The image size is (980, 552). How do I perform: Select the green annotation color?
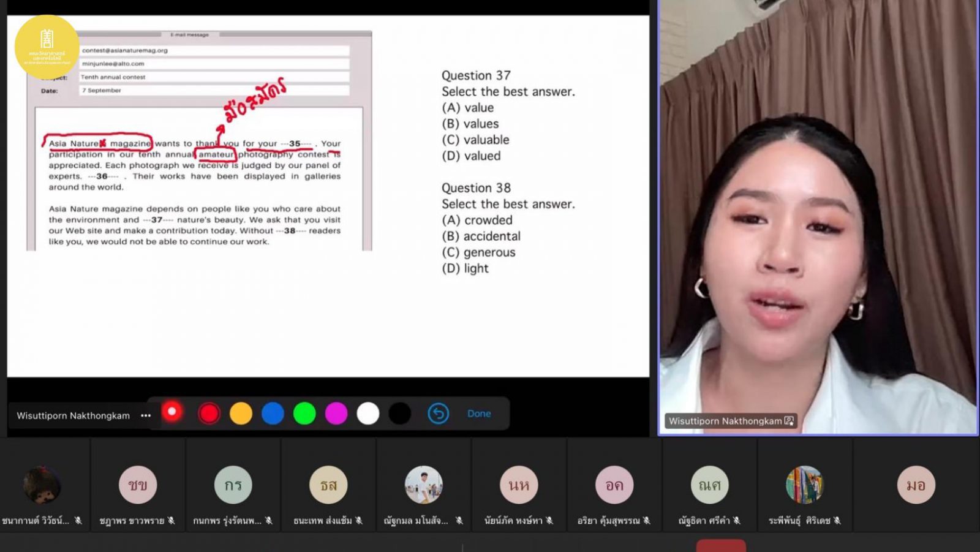[304, 414]
